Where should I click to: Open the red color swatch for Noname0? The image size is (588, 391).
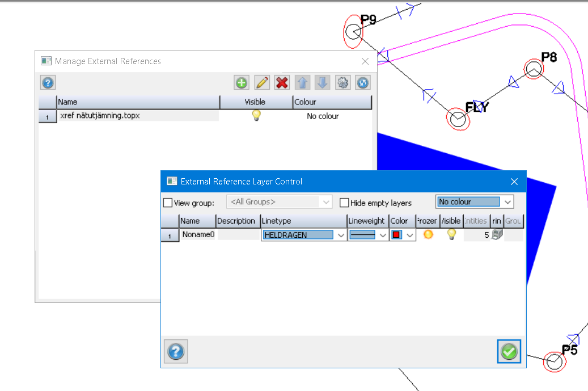[x=397, y=235]
